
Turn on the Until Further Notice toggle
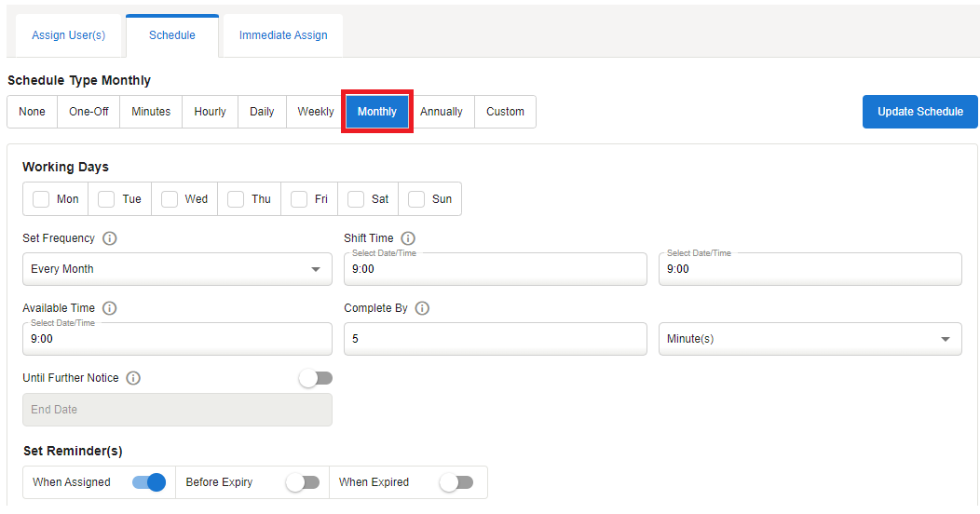[315, 378]
